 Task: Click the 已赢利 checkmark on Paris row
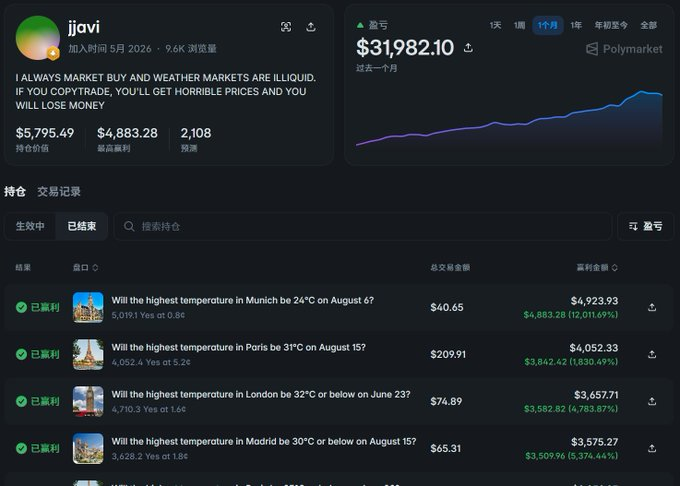tap(21, 354)
